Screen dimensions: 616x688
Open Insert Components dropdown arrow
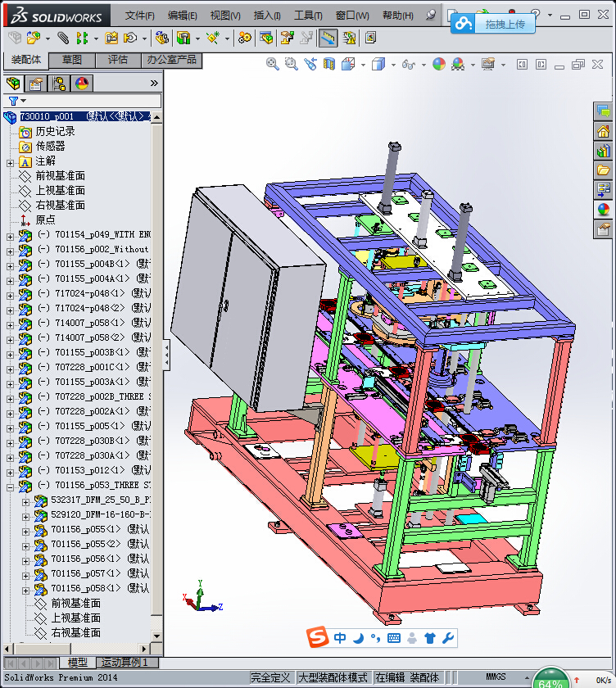[48, 38]
